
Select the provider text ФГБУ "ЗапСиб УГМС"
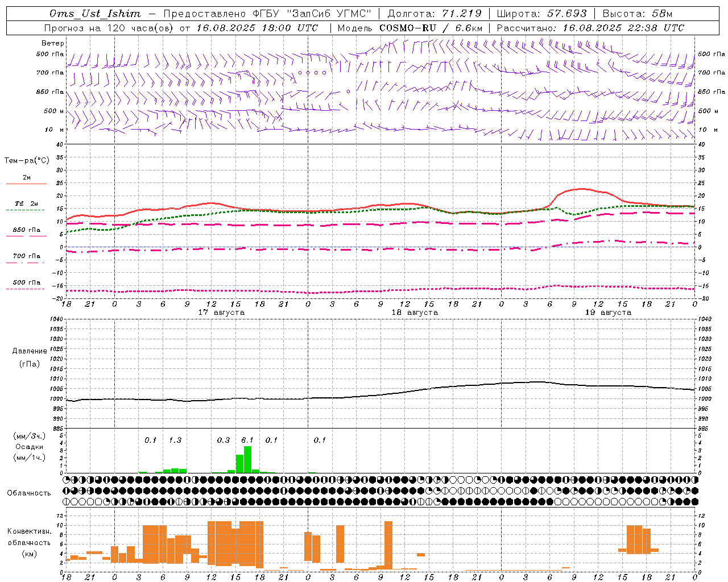pyautogui.click(x=312, y=14)
